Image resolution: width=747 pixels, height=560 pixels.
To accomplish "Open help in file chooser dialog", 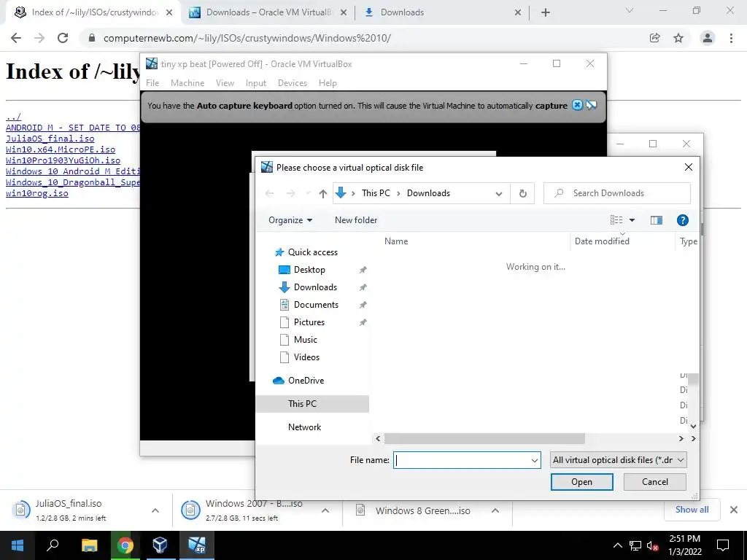I will click(x=682, y=220).
